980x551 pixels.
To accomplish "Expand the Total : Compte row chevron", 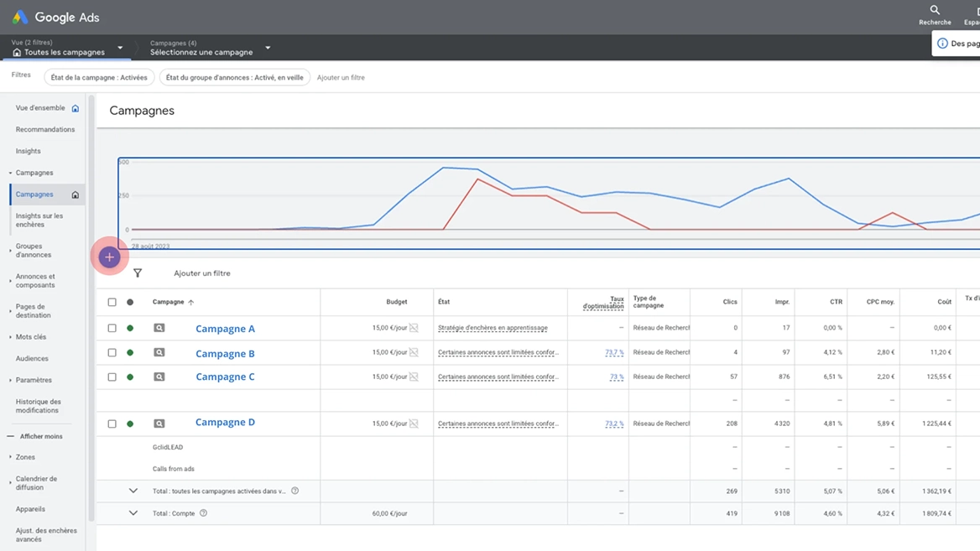I will pyautogui.click(x=133, y=513).
